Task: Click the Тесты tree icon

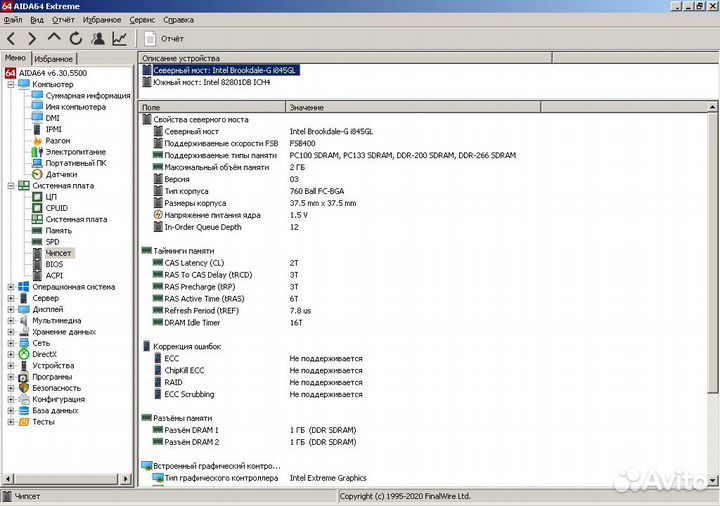Action: 24,422
